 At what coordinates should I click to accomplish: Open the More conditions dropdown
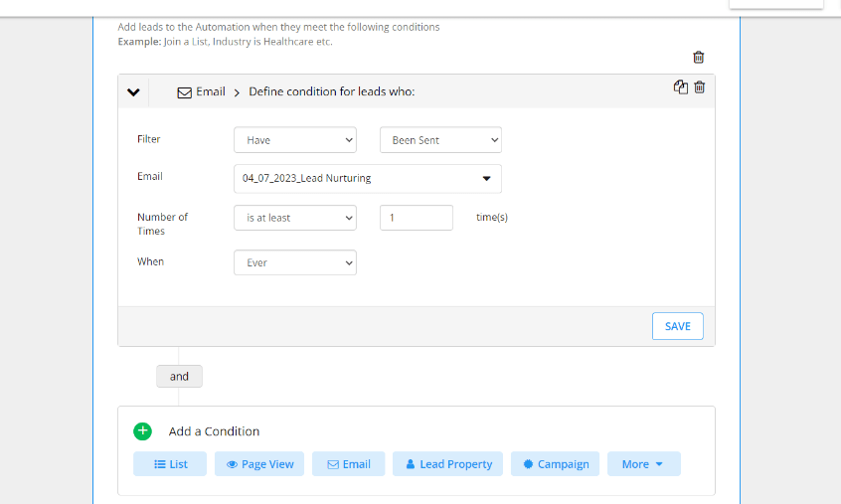click(644, 464)
